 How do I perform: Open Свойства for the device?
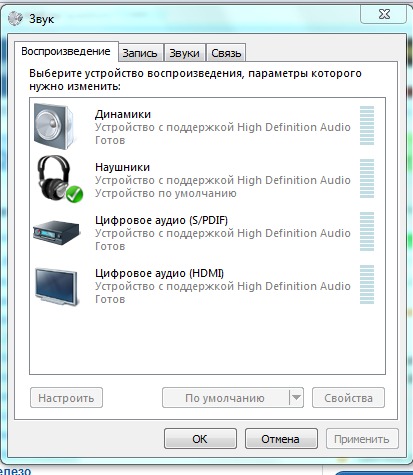click(348, 397)
